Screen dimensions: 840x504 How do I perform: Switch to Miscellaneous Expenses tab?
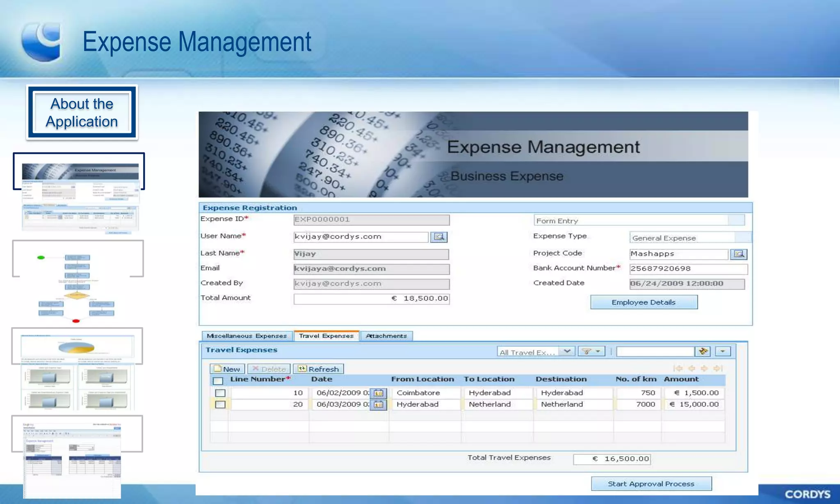click(247, 336)
